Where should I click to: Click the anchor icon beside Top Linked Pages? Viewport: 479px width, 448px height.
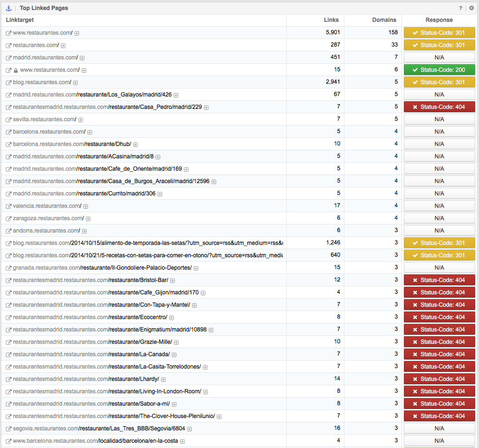pyautogui.click(x=9, y=8)
